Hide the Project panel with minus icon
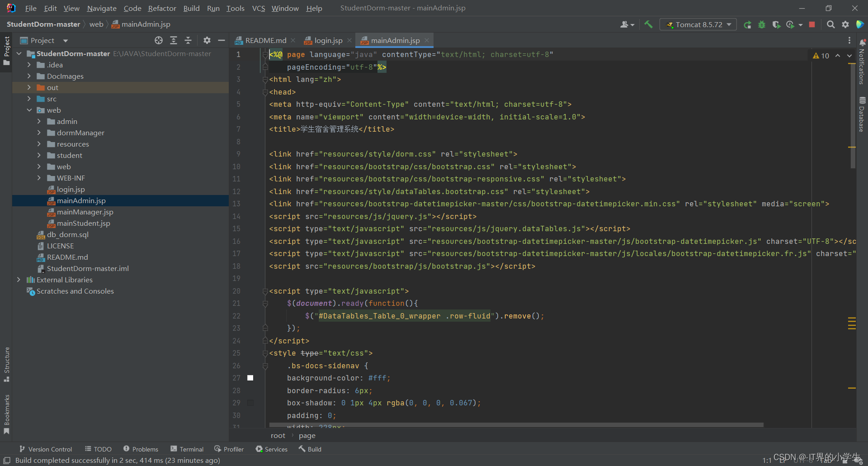Screen dimensions: 868x466 click(222, 40)
